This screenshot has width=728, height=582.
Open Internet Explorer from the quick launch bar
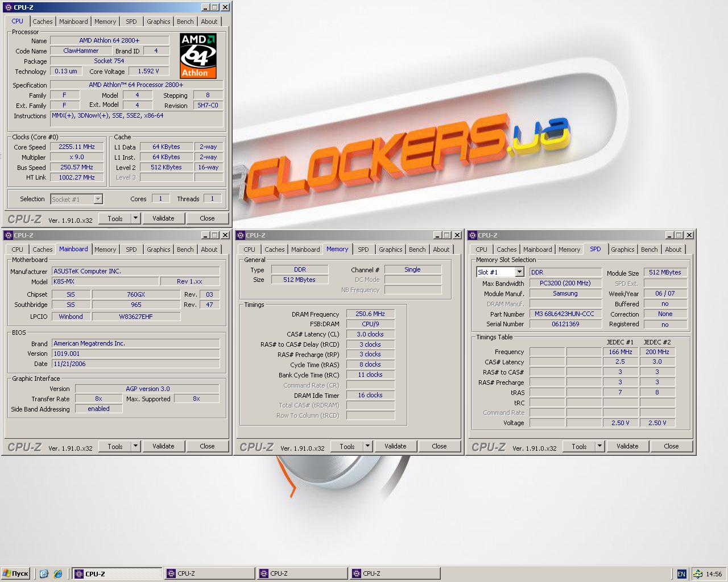click(x=57, y=574)
